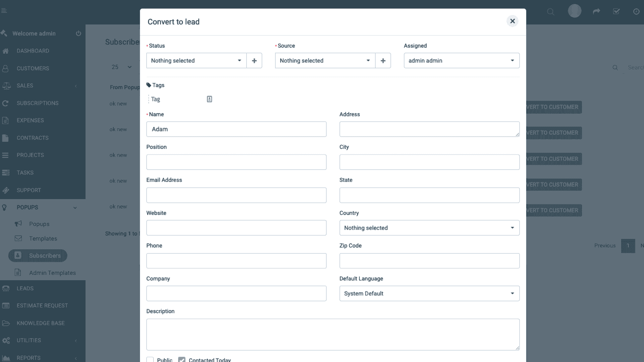Select the Support sidebar icon
The image size is (644, 362).
point(6,190)
